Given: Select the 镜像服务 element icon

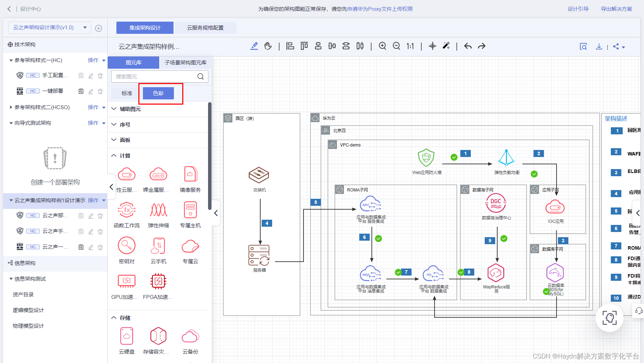Looking at the screenshot, I should [190, 174].
